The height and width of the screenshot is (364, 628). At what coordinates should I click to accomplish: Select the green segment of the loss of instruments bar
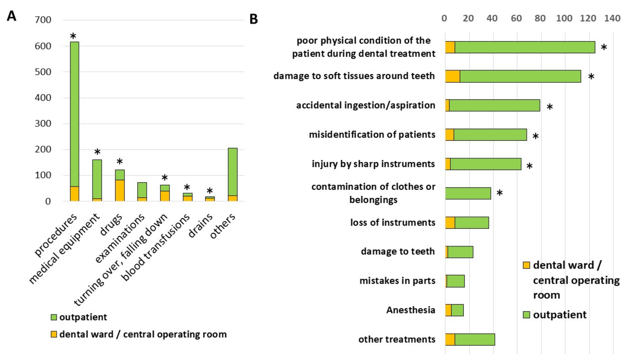(x=471, y=223)
